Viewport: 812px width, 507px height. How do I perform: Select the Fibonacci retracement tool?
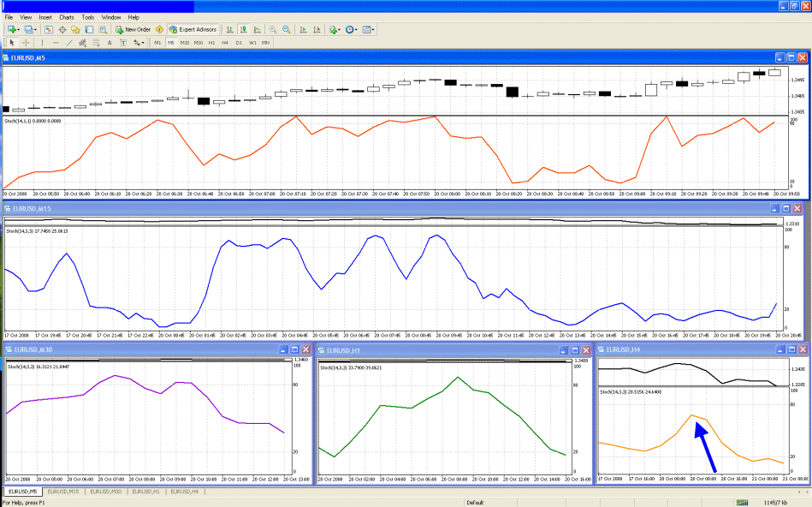pos(97,43)
